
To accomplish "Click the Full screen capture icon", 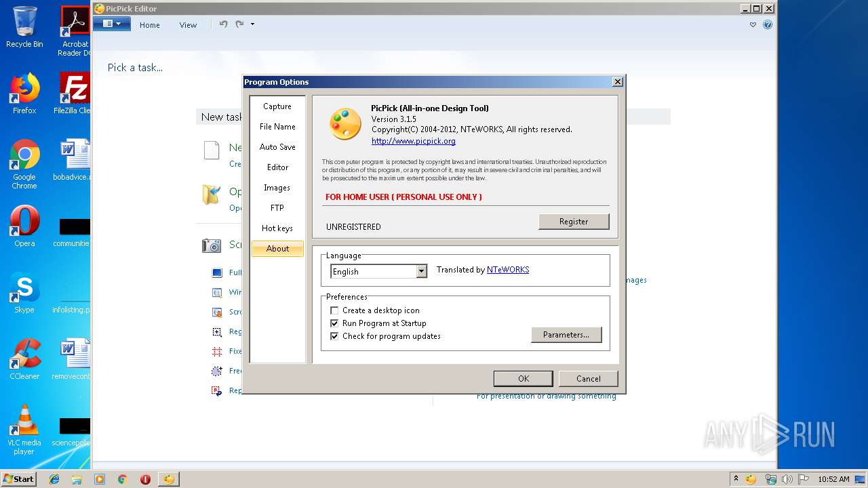I will pos(217,272).
